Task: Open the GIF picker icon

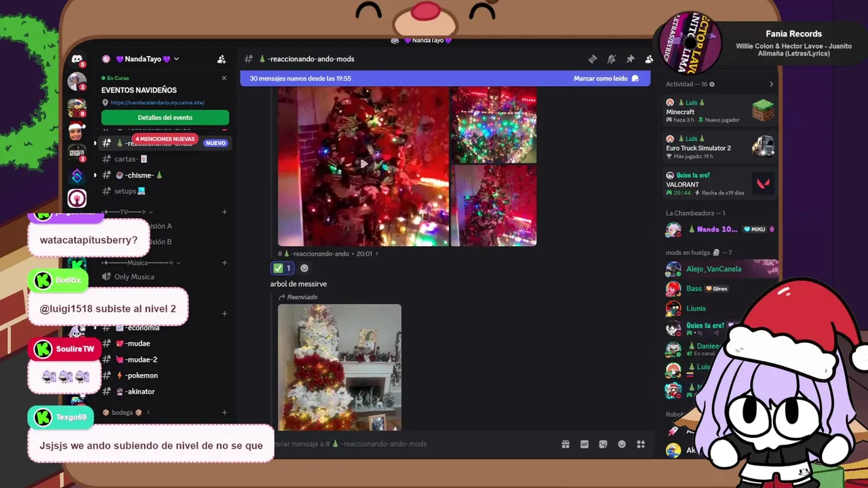Action: tap(584, 444)
